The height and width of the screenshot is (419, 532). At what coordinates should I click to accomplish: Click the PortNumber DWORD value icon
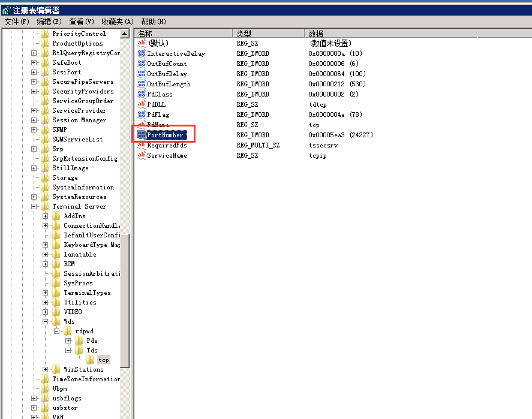pos(142,135)
